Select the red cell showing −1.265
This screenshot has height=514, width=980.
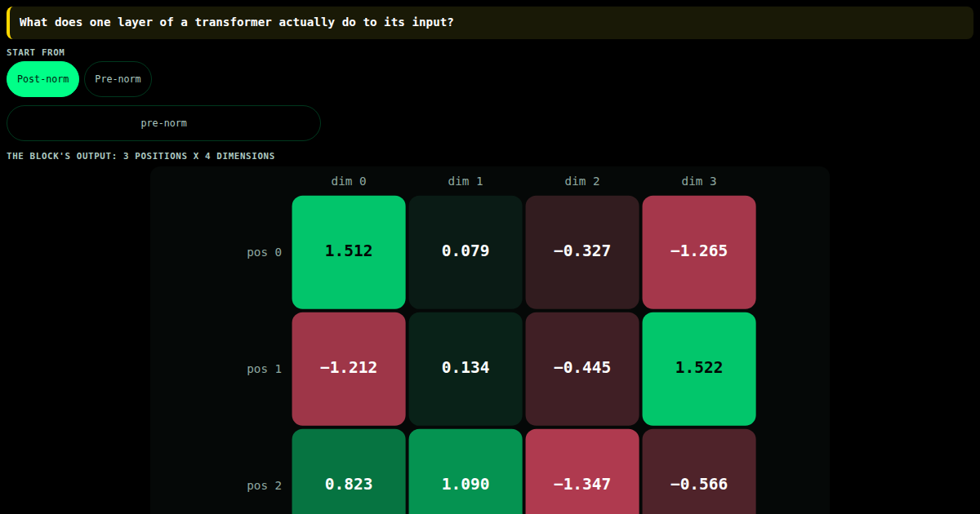pos(699,252)
